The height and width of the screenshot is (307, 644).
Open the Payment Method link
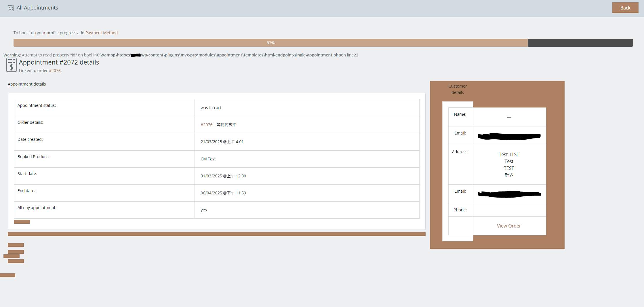click(x=101, y=33)
